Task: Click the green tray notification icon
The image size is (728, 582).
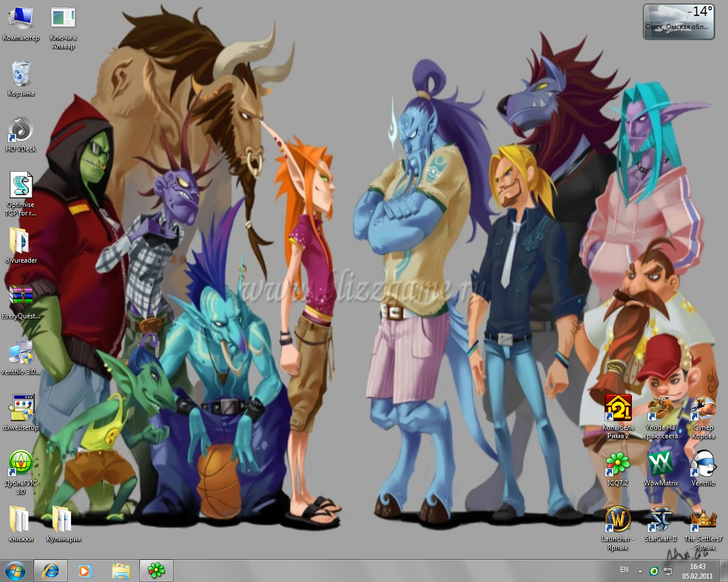Action: pyautogui.click(x=654, y=571)
